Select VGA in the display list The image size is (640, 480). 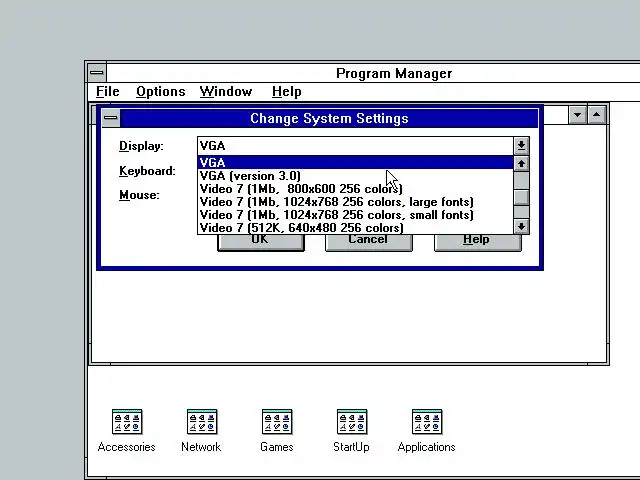[355, 162]
